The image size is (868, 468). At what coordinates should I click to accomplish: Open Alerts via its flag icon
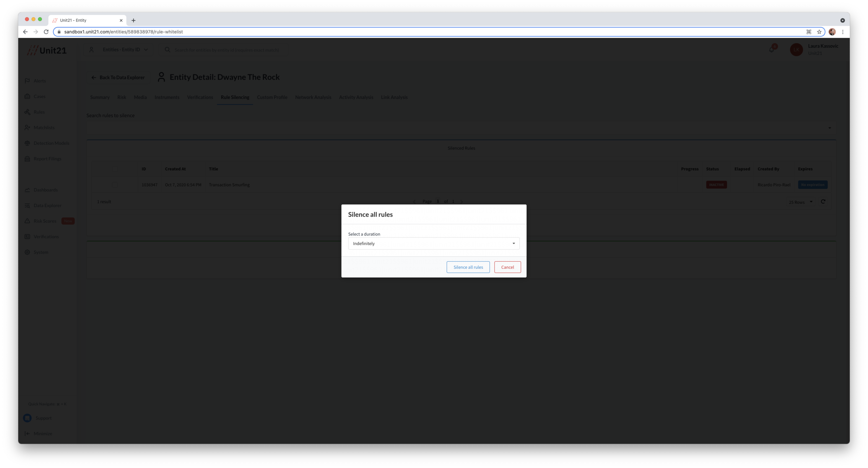click(x=27, y=81)
